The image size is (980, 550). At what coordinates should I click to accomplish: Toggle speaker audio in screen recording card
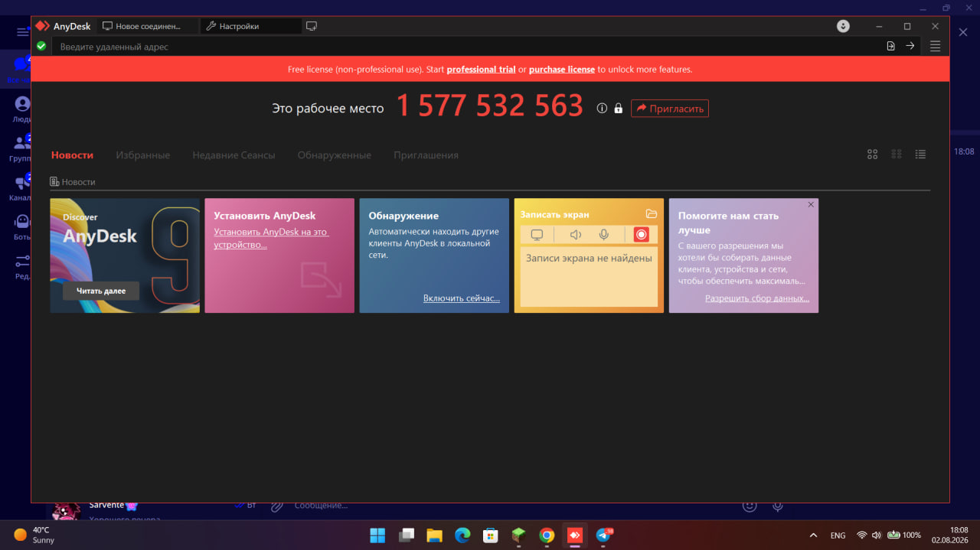pos(576,235)
